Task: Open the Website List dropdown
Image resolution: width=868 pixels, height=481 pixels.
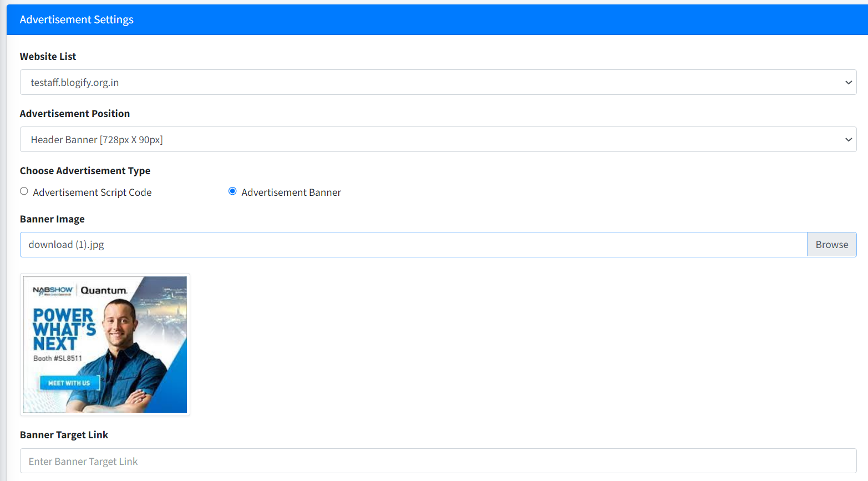Action: pyautogui.click(x=438, y=82)
